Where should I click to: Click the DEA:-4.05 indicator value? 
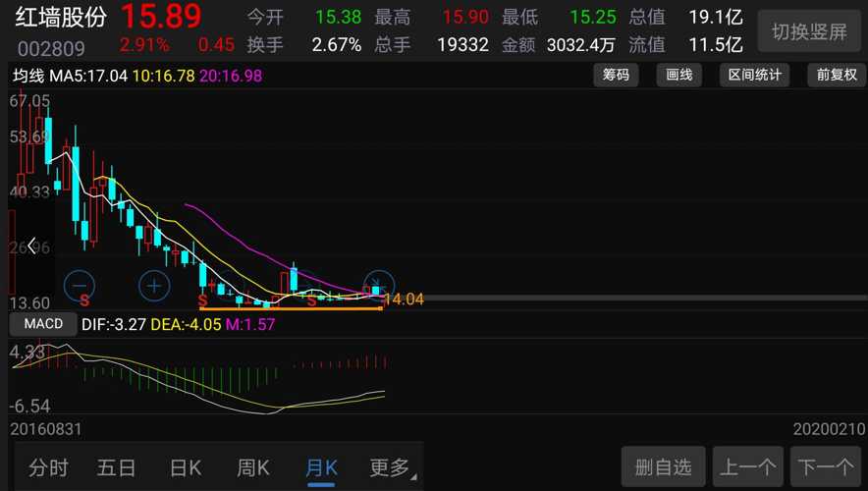pyautogui.click(x=186, y=324)
